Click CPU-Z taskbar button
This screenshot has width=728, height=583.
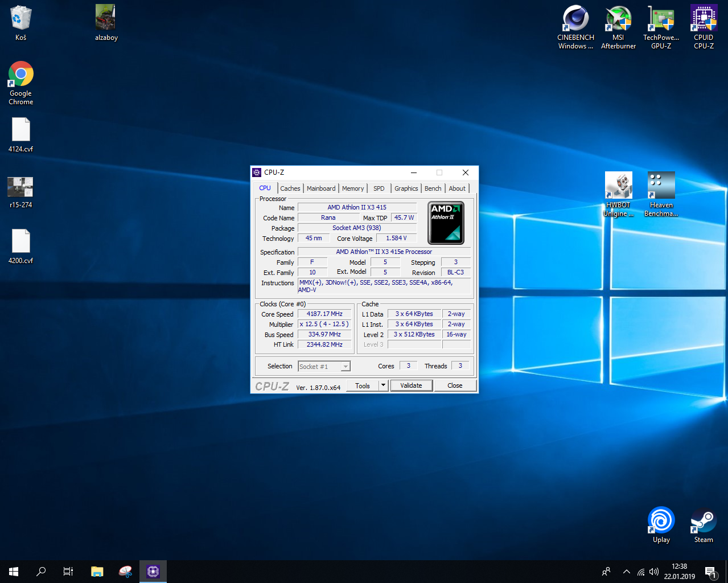coord(153,572)
